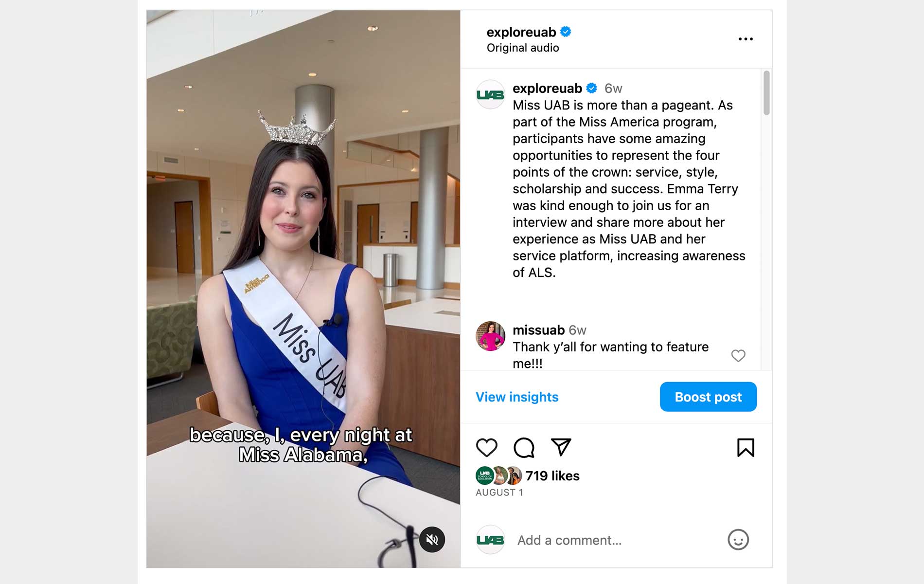Like the post with heart icon
The height and width of the screenshot is (584, 924).
pos(486,447)
